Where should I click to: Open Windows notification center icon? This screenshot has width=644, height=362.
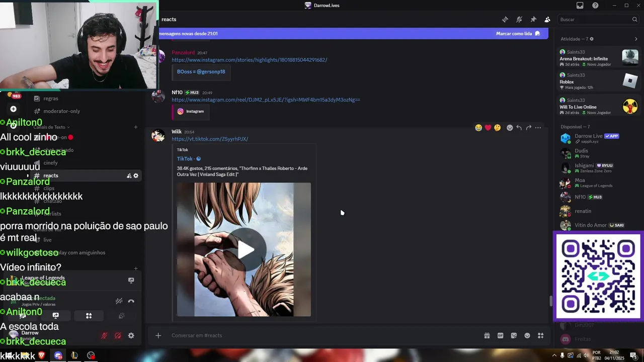pyautogui.click(x=633, y=355)
